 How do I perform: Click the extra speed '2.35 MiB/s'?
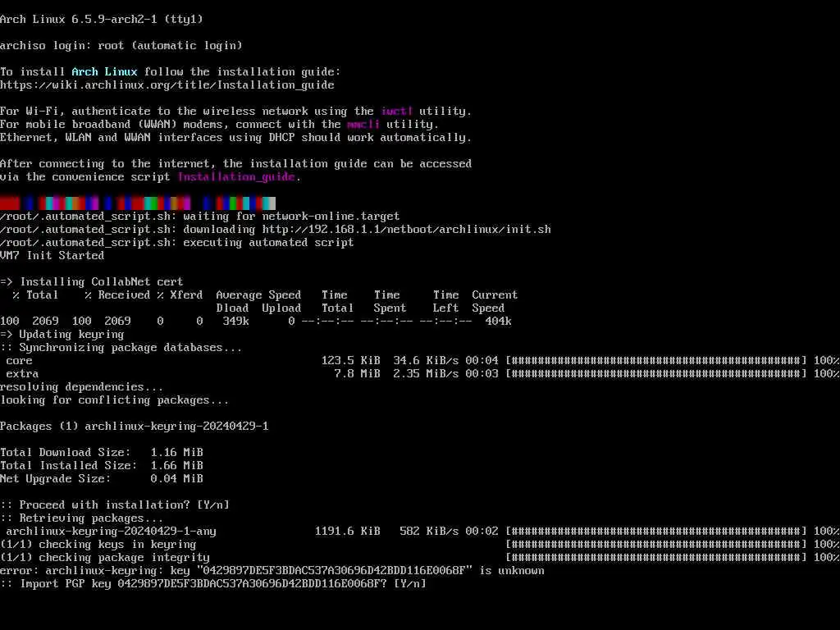point(426,374)
